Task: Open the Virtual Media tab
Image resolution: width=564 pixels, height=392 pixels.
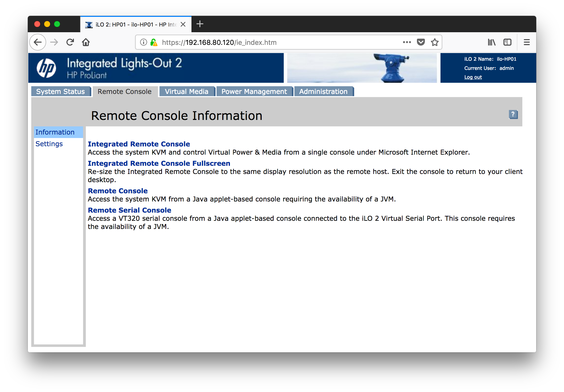Action: [187, 91]
